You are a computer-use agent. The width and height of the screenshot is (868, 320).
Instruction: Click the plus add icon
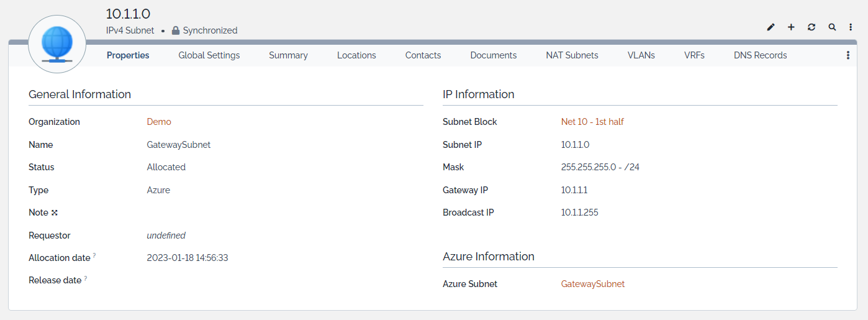791,27
